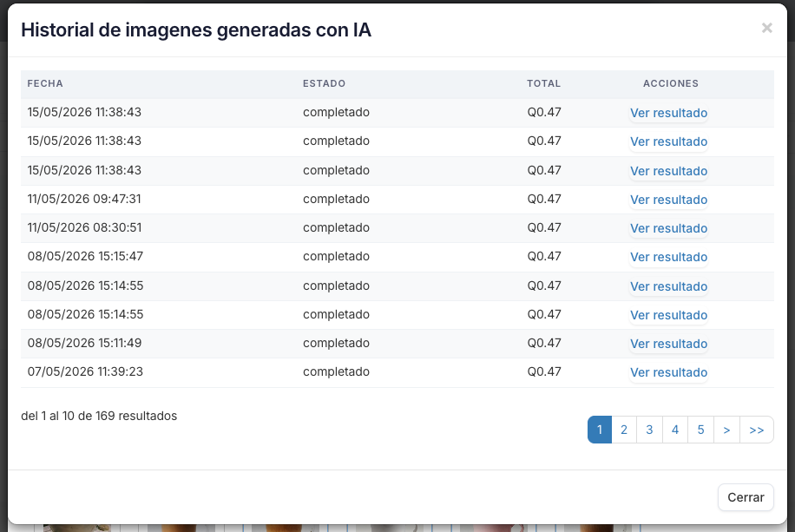Open Ver resultado in the third 15/05/2026 11:38:43 row
The height and width of the screenshot is (532, 795).
pos(668,172)
